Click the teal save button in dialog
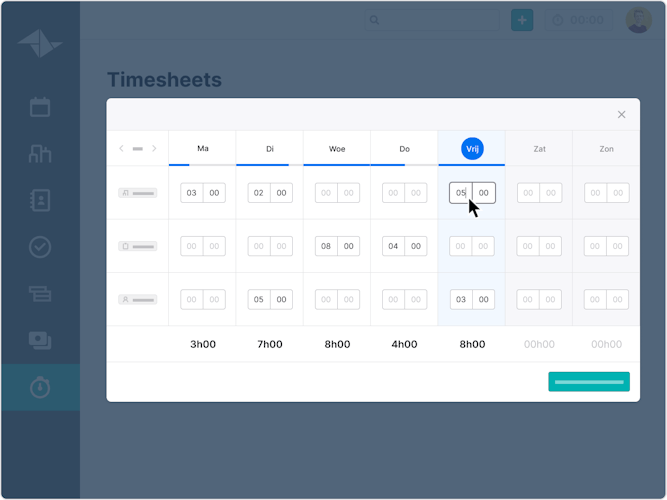This screenshot has width=667, height=500. [x=589, y=381]
